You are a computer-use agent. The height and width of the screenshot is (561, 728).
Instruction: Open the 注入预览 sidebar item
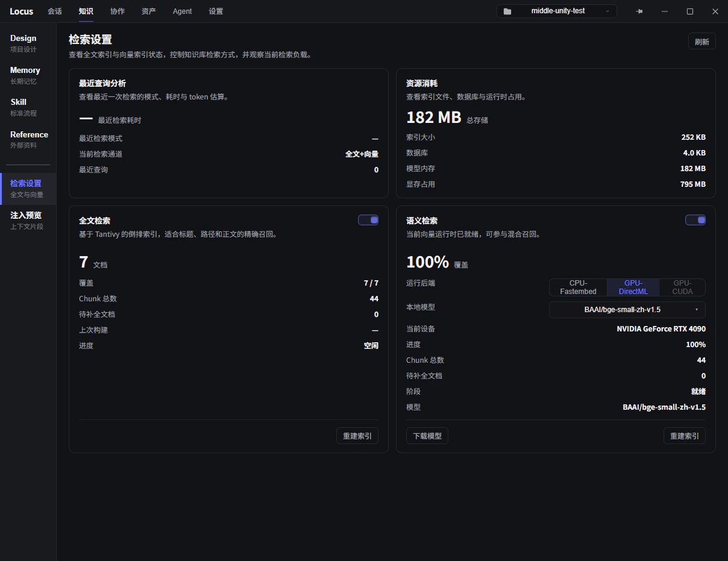[x=28, y=221]
